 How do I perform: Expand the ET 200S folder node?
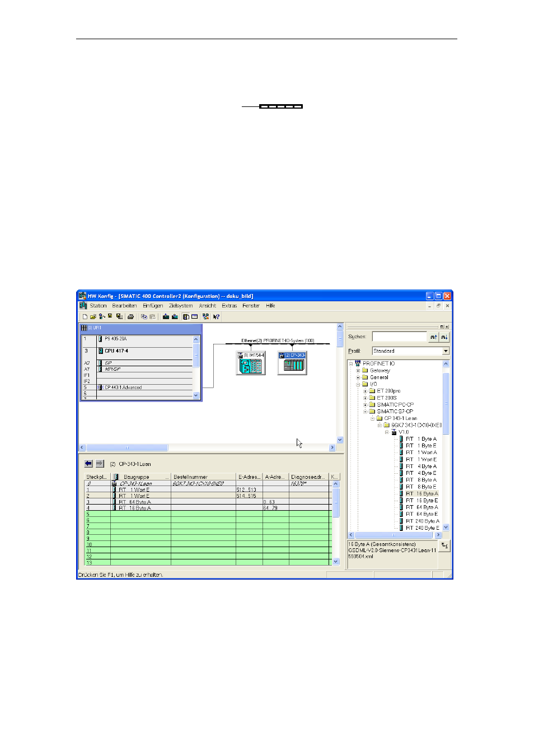pos(366,398)
